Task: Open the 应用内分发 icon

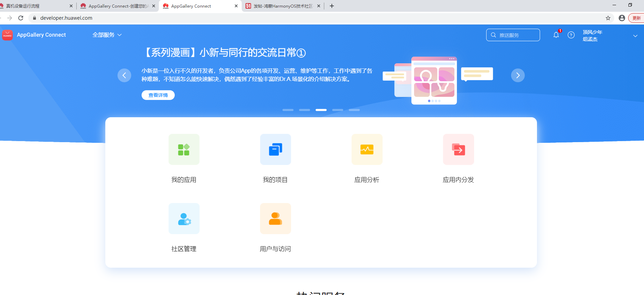Action: pyautogui.click(x=458, y=149)
